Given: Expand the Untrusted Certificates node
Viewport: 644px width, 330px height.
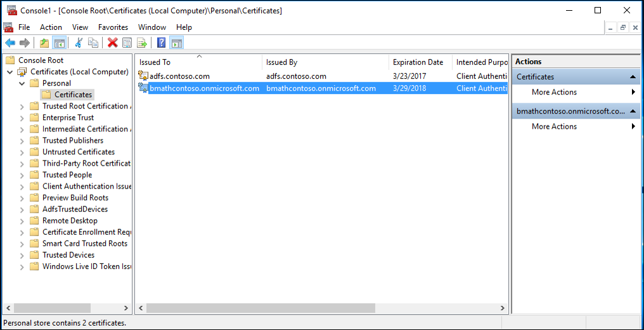Looking at the screenshot, I should 22,152.
